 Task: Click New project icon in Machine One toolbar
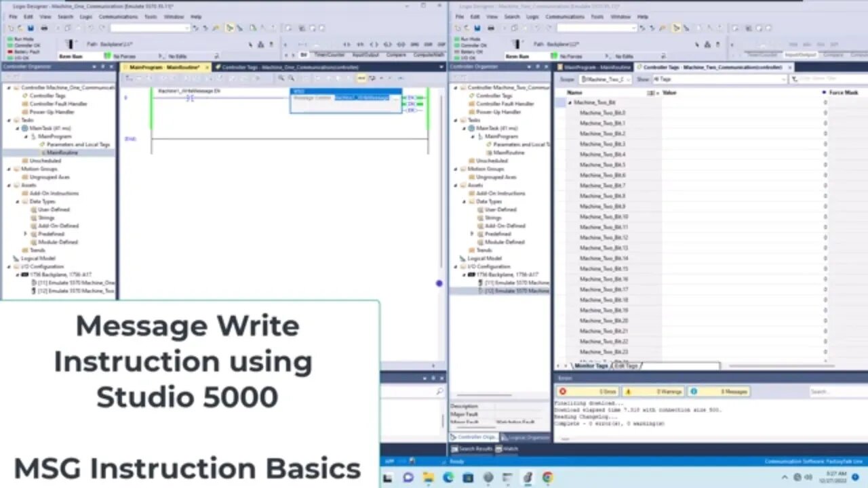[x=11, y=28]
